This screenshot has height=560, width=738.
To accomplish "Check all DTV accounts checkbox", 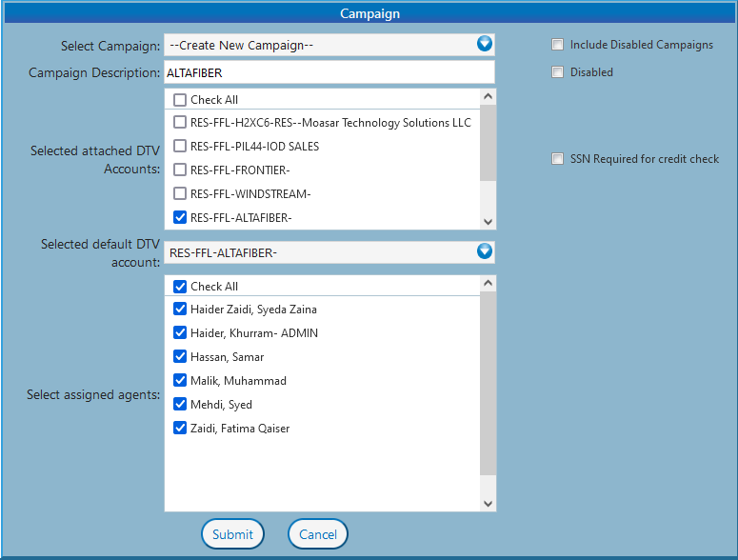I will coord(180,100).
